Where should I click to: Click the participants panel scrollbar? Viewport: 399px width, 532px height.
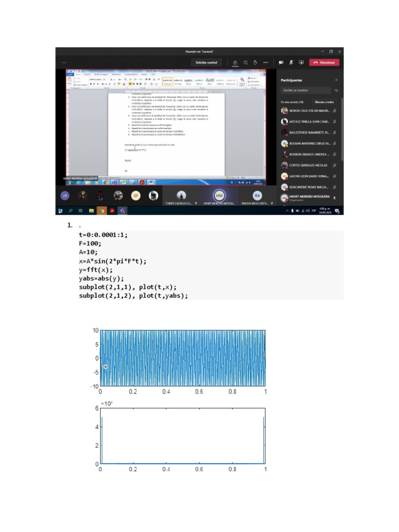click(x=342, y=129)
